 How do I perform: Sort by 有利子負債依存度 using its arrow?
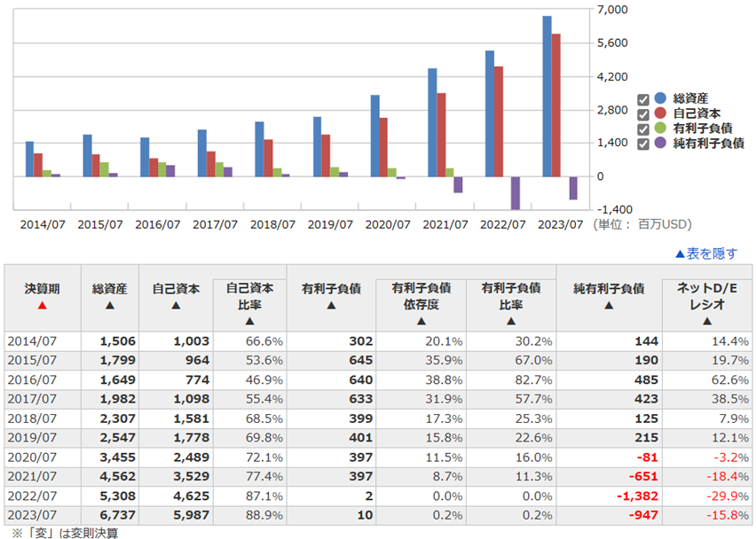coord(421,322)
